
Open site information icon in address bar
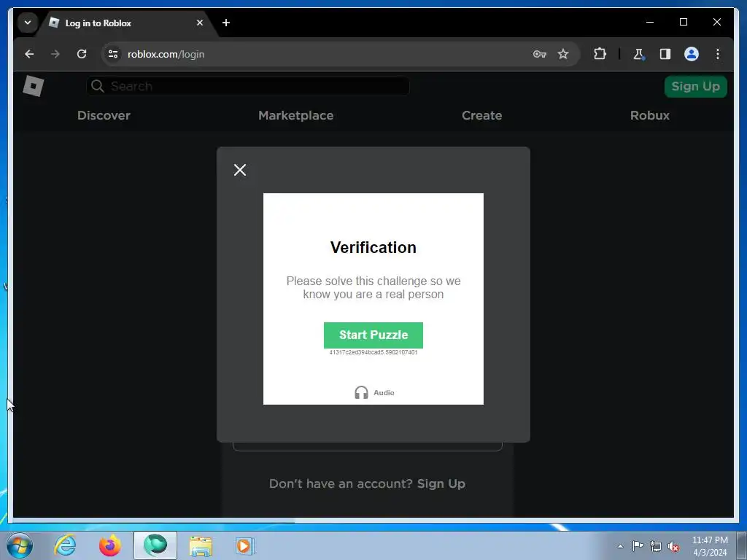pyautogui.click(x=113, y=54)
